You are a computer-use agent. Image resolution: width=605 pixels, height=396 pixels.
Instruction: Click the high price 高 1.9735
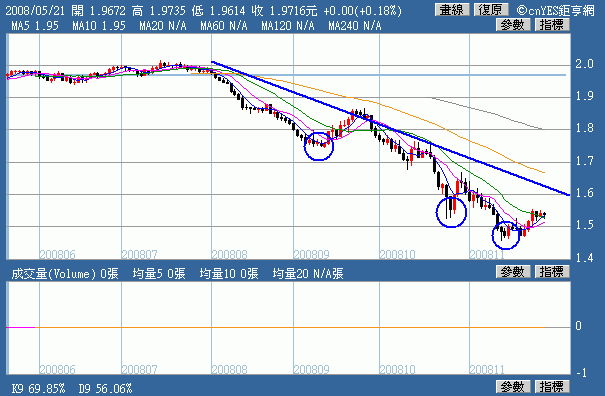tap(159, 10)
